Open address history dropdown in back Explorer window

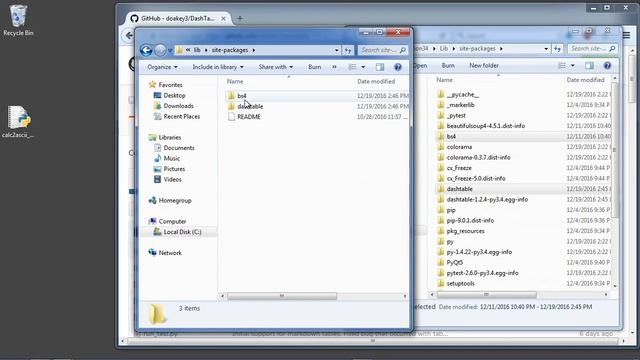[x=546, y=49]
